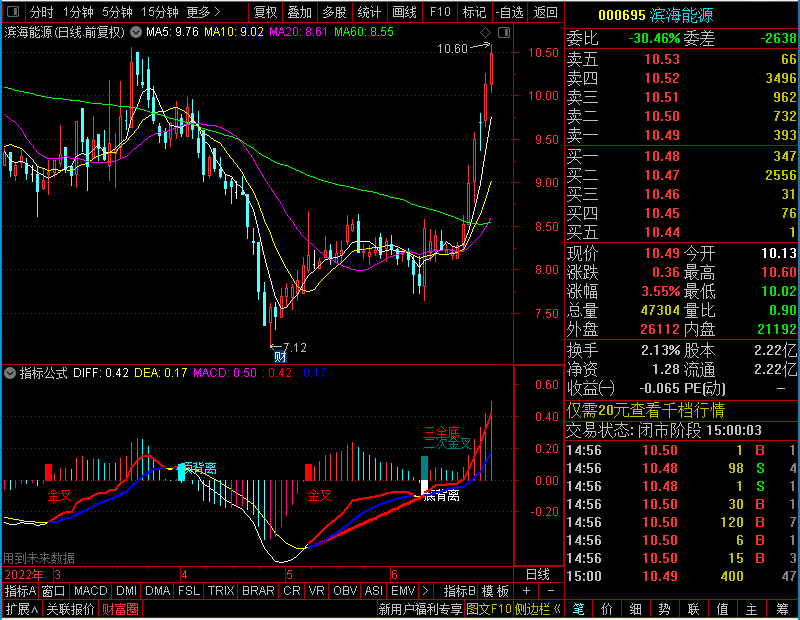Select the 1分钟 period
The image size is (800, 620).
[x=78, y=12]
